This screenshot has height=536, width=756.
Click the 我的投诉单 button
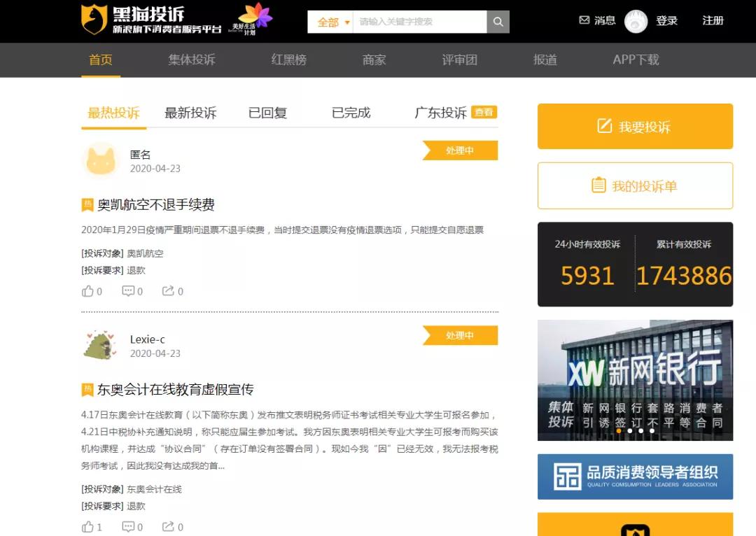click(635, 185)
